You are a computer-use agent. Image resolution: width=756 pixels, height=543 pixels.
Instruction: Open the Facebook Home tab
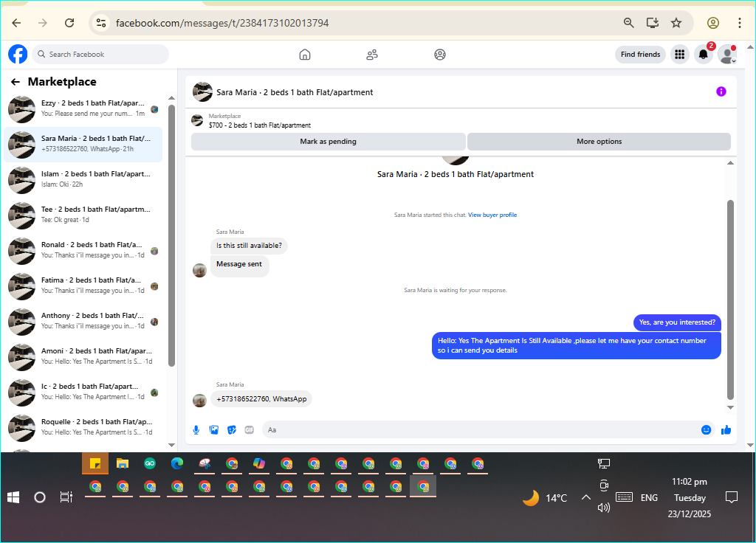[x=305, y=55]
